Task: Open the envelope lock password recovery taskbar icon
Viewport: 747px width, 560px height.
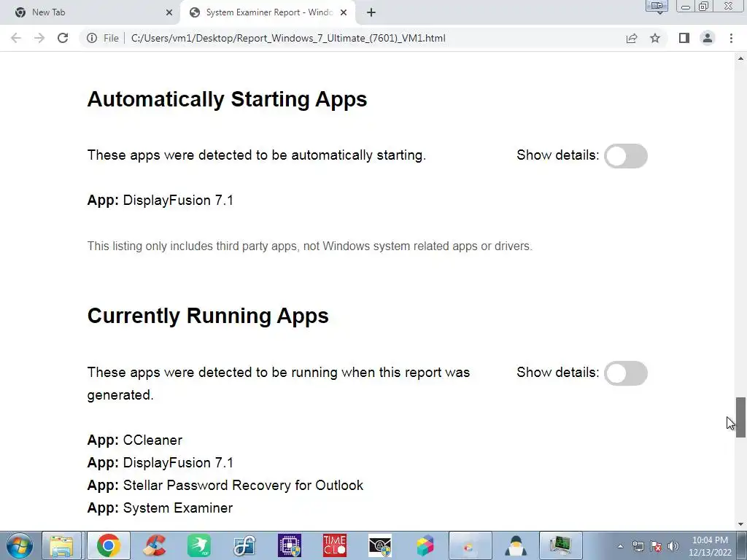Action: (x=380, y=545)
